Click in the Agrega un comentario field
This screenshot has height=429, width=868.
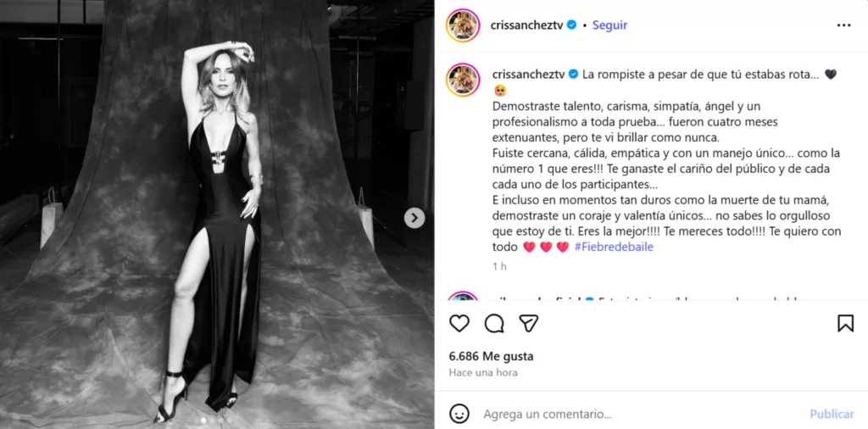coord(643,414)
